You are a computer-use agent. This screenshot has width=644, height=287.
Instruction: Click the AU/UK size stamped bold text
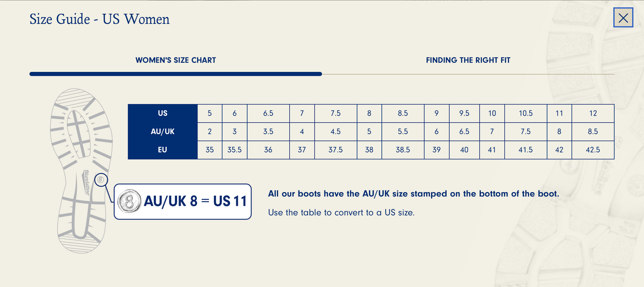(413, 194)
